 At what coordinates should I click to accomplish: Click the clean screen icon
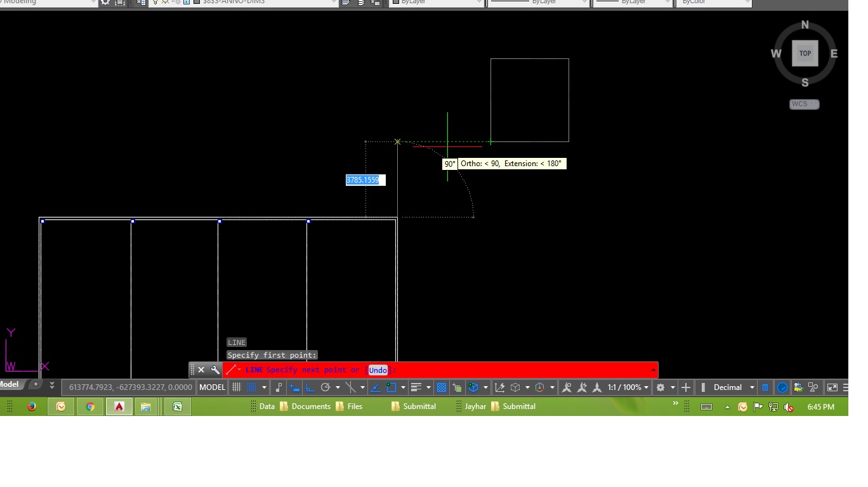(x=832, y=387)
